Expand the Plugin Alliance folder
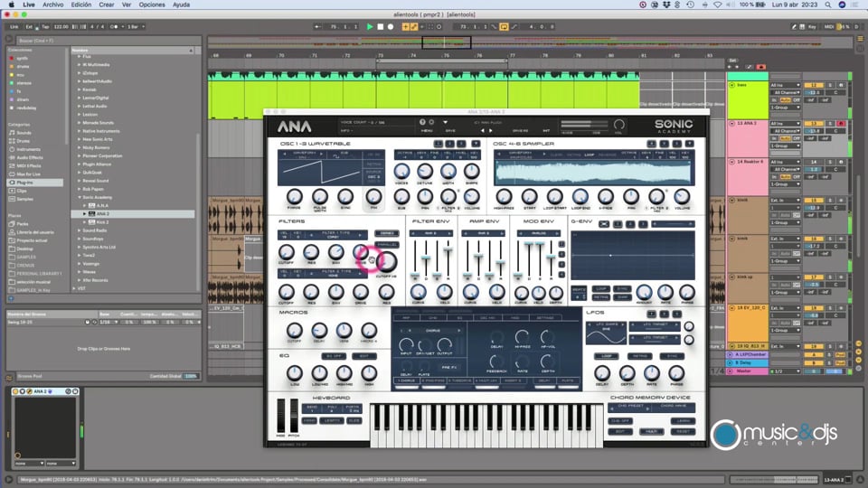Screen dimensions: 868x488 click(x=80, y=164)
